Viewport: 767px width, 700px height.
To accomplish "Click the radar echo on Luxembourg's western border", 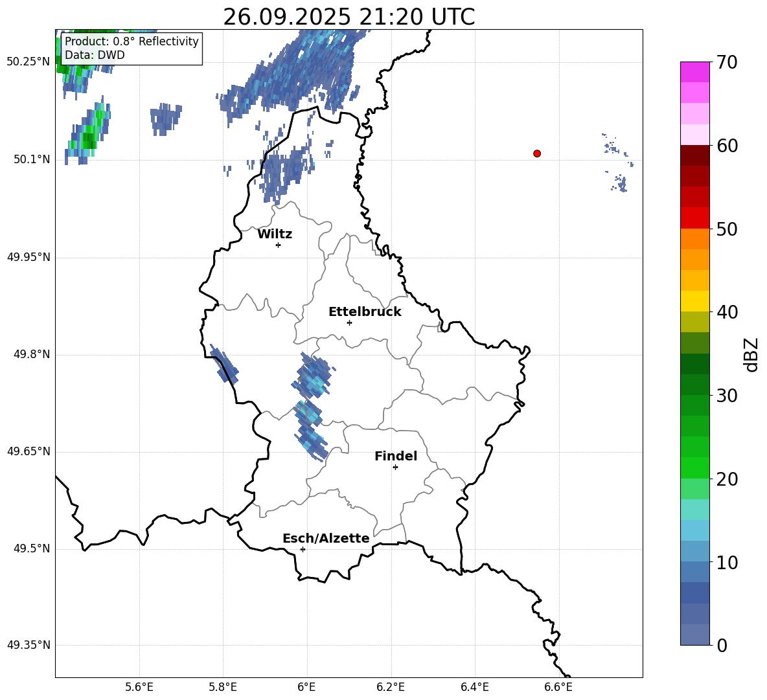I will (x=223, y=364).
